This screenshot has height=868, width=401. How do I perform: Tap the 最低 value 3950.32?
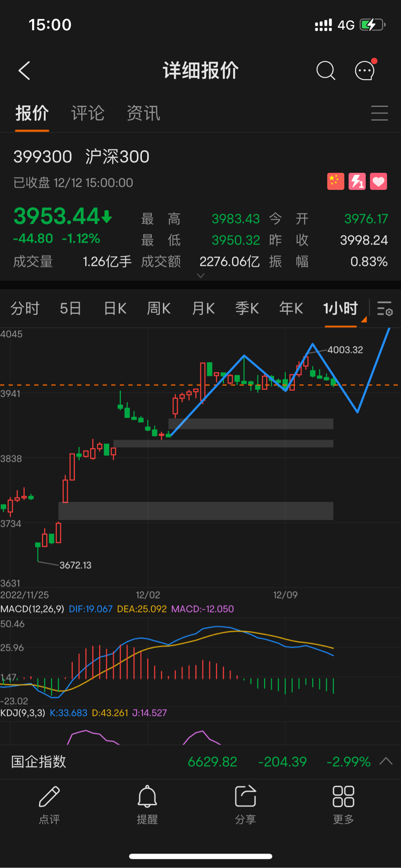pos(236,240)
